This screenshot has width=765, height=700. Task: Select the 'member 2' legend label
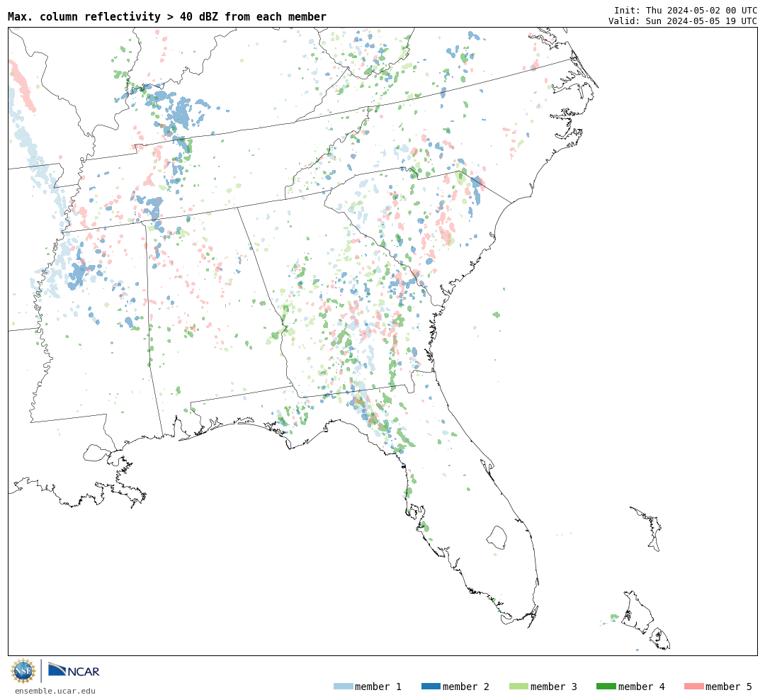pyautogui.click(x=466, y=687)
